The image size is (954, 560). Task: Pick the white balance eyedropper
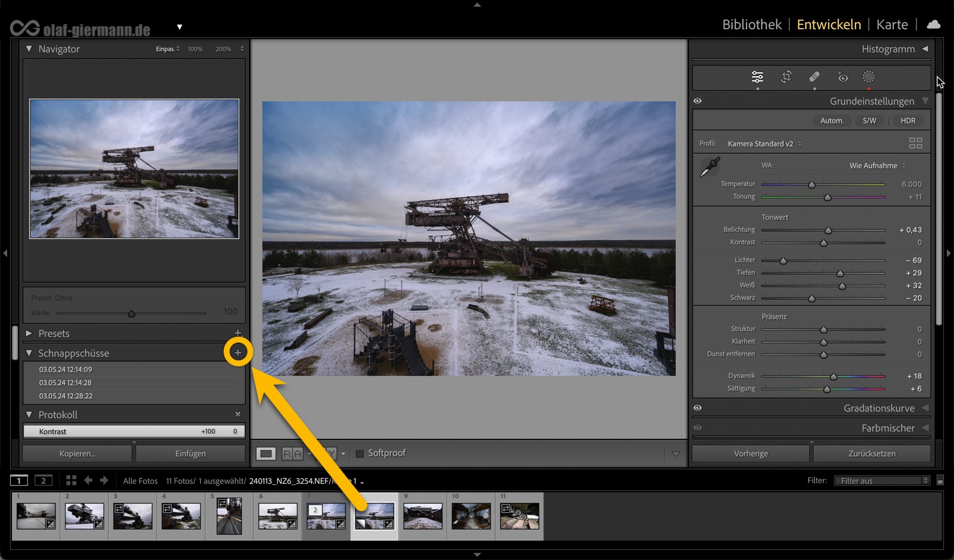[710, 167]
